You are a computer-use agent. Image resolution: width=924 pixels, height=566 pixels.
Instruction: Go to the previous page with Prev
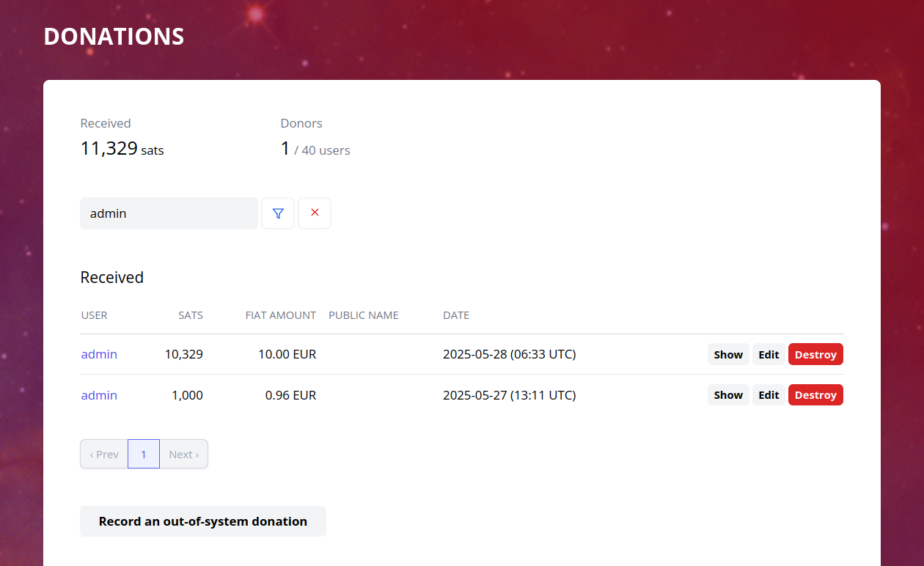pyautogui.click(x=104, y=455)
